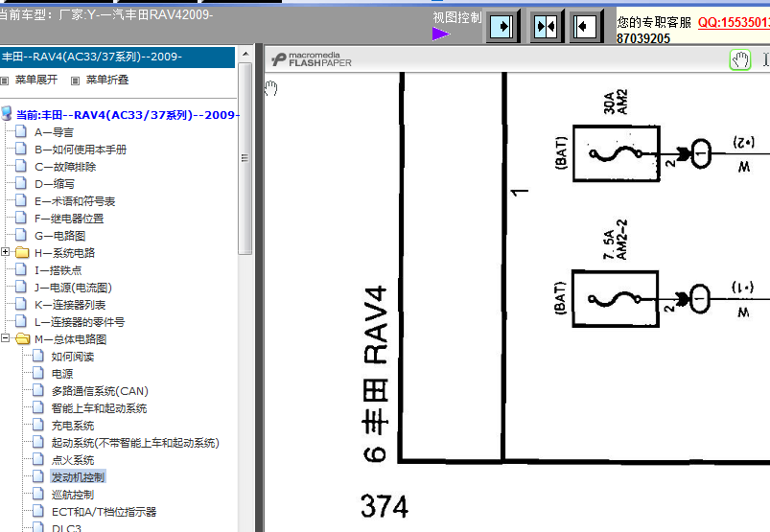This screenshot has height=532, width=770.
Task: Open ECT和A/T档位指示器 diagram
Action: click(x=105, y=512)
